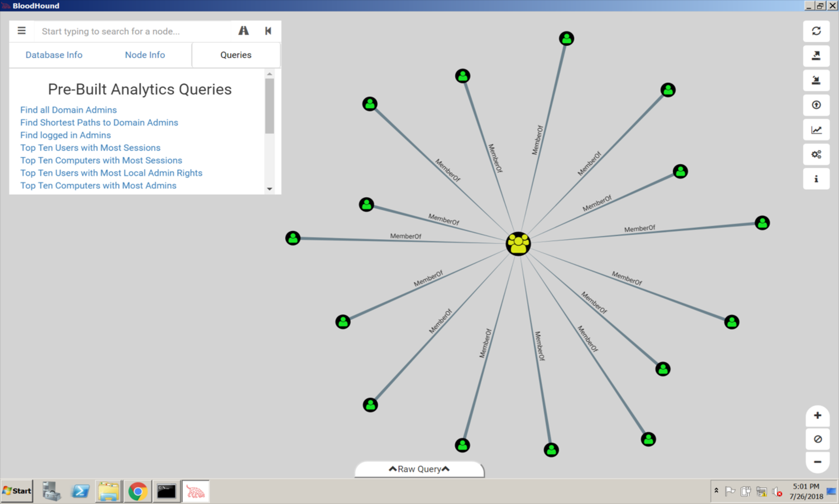
Task: Open the about info icon
Action: click(816, 179)
